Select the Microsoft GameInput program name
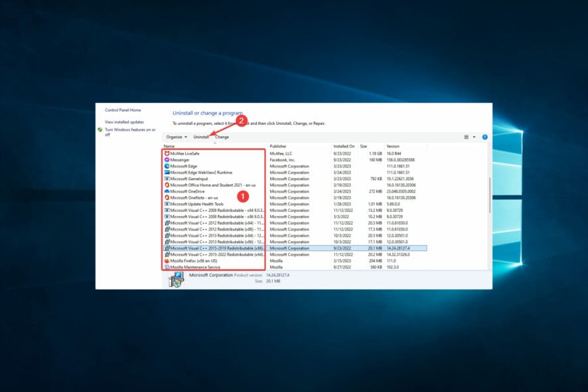 click(x=189, y=179)
